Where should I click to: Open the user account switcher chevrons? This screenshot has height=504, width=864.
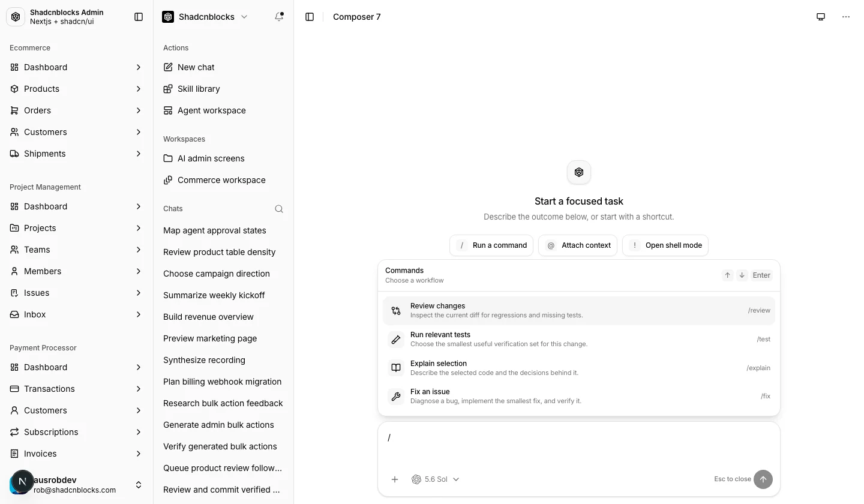(139, 485)
